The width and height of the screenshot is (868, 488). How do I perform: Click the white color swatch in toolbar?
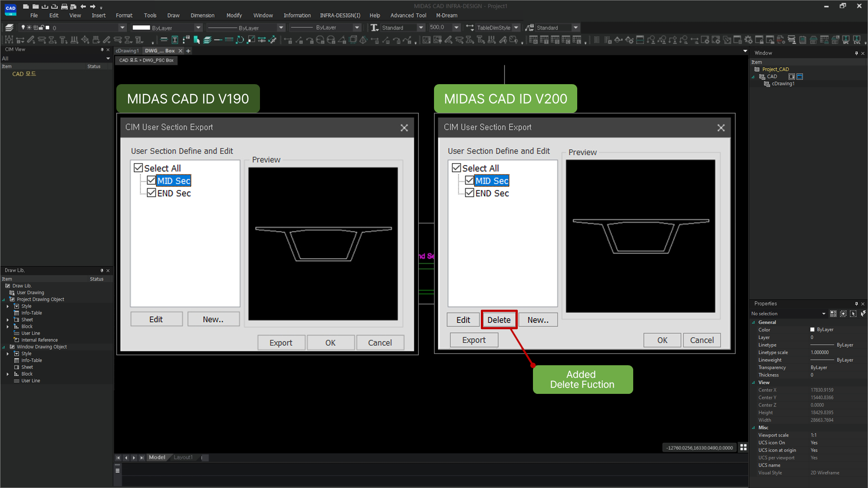tap(141, 27)
